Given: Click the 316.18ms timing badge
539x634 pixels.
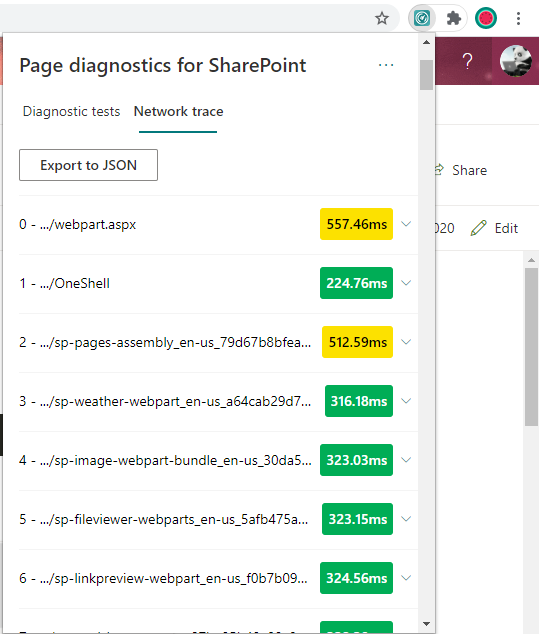Looking at the screenshot, I should pos(359,401).
